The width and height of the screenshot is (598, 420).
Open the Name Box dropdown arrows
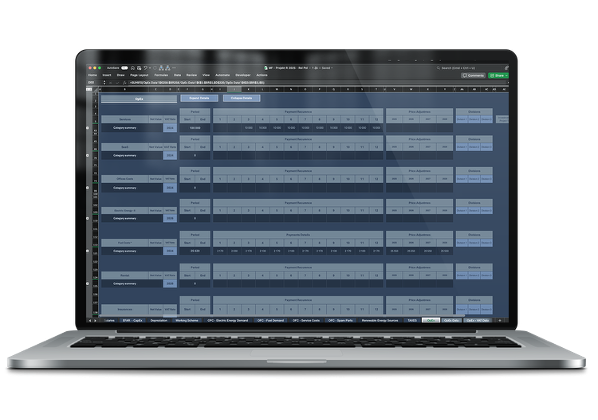tap(104, 82)
